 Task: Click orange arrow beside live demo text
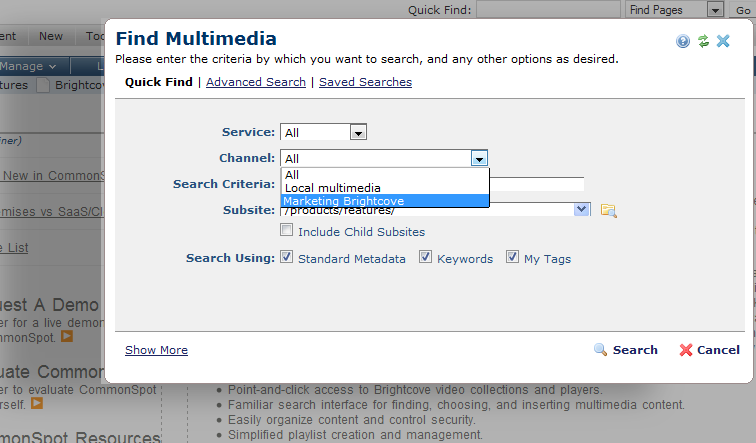(x=67, y=336)
